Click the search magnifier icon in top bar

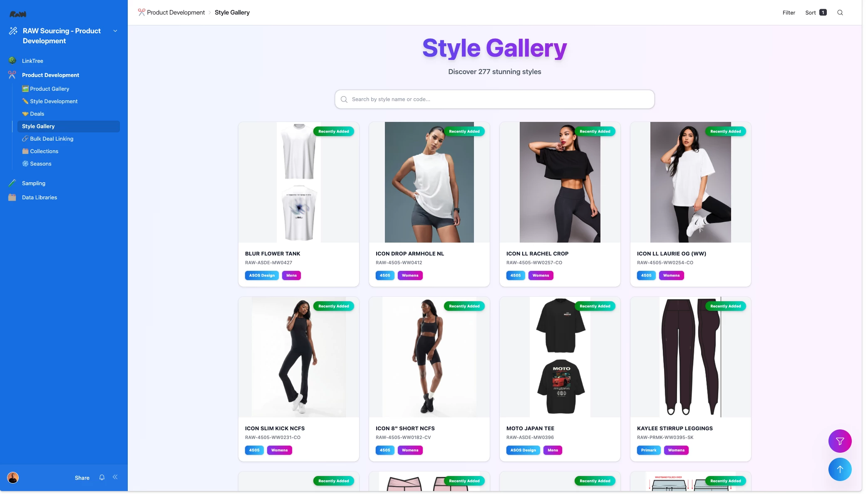point(840,12)
